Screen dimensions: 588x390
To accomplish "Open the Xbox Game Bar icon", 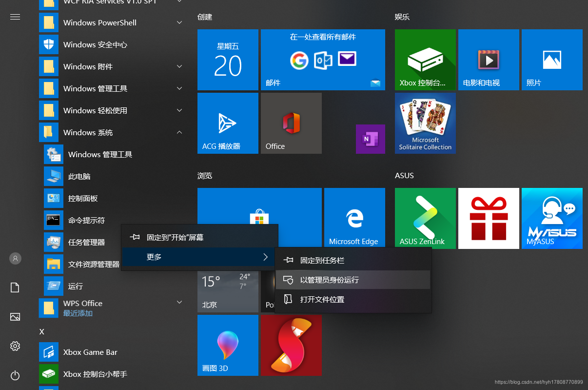I will (49, 352).
